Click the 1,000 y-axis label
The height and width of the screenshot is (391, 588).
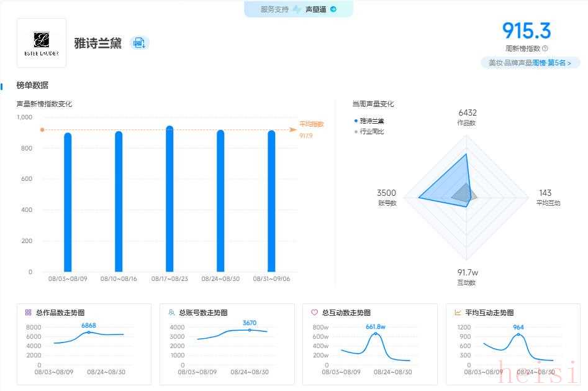point(25,117)
